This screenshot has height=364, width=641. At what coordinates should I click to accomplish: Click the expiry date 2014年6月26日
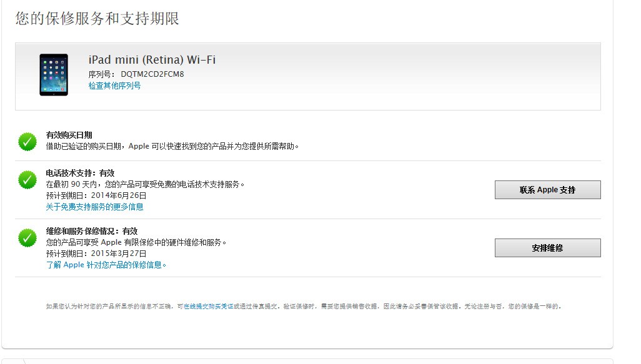point(119,195)
